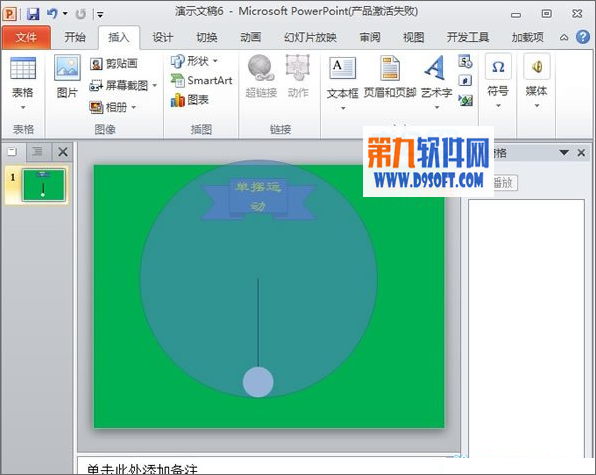
Task: Open the Design (设计) ribbon tab
Action: click(x=163, y=37)
